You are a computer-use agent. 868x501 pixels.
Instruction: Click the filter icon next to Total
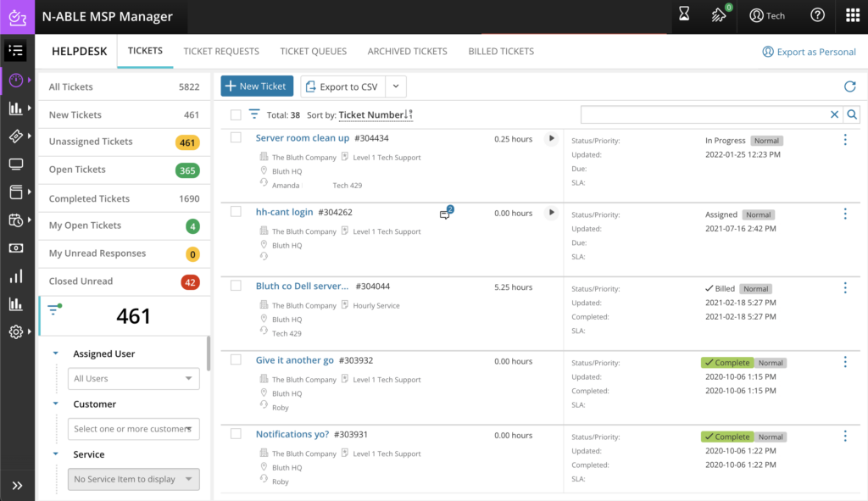[254, 114]
